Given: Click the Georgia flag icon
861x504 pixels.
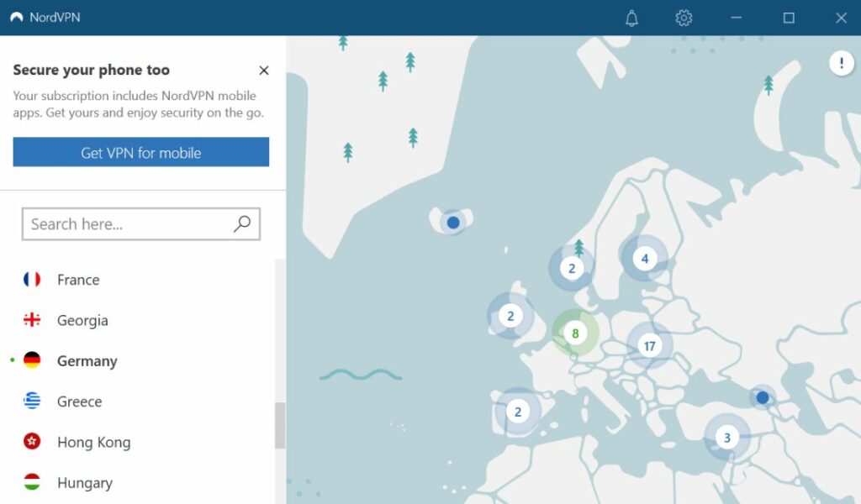Looking at the screenshot, I should point(32,320).
